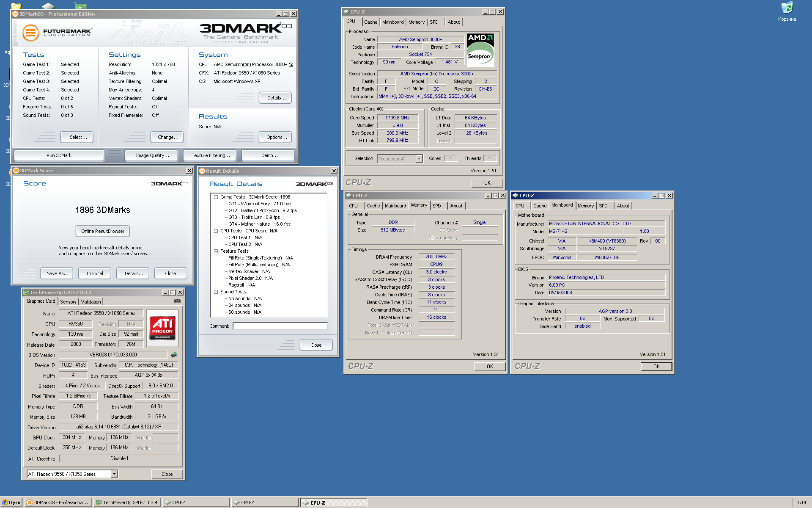Image resolution: width=812 pixels, height=508 pixels.
Task: Click the AMD Sempron logo in CPU-Z
Action: point(480,50)
